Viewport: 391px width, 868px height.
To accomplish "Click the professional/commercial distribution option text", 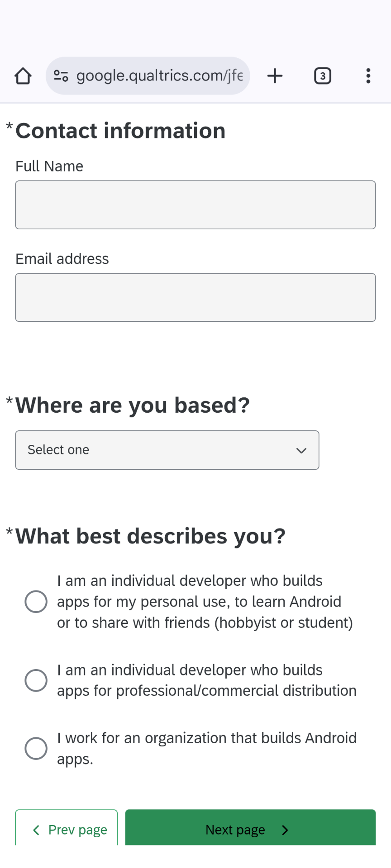I will point(207,680).
